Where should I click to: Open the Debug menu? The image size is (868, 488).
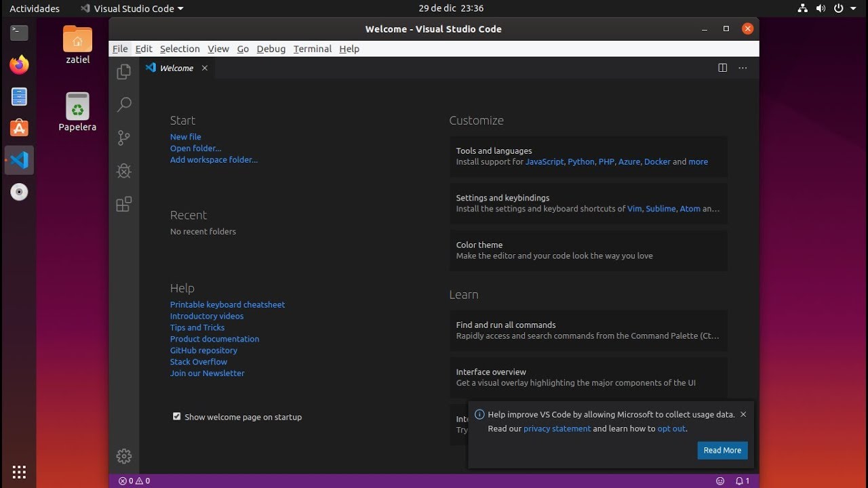pyautogui.click(x=271, y=49)
